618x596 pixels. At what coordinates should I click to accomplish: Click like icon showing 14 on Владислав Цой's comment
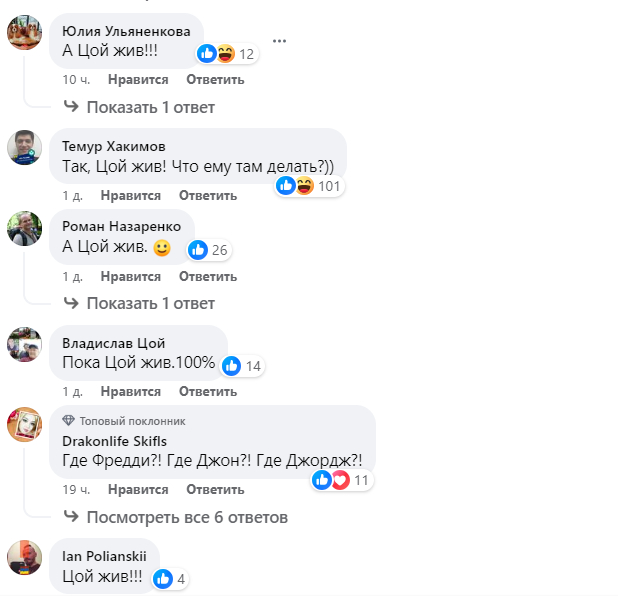pos(243,366)
